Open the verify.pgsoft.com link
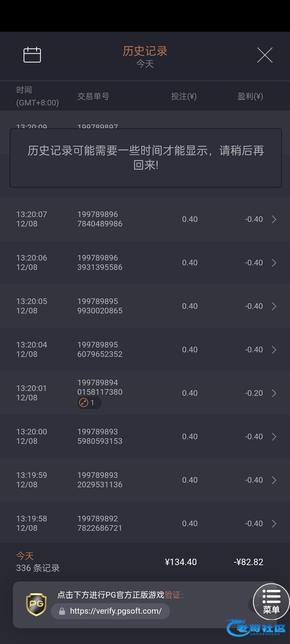This screenshot has width=290, height=644. pos(115,611)
